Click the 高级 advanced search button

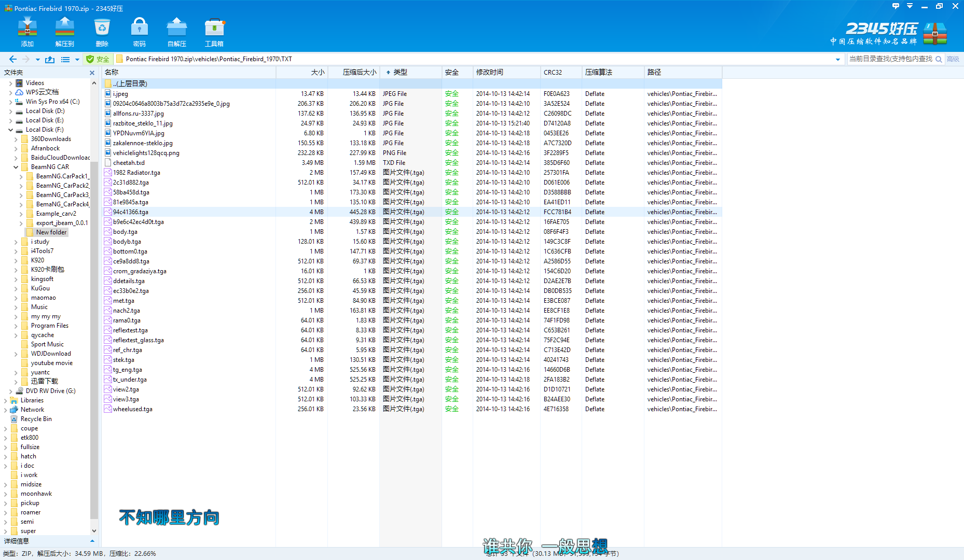tap(953, 59)
